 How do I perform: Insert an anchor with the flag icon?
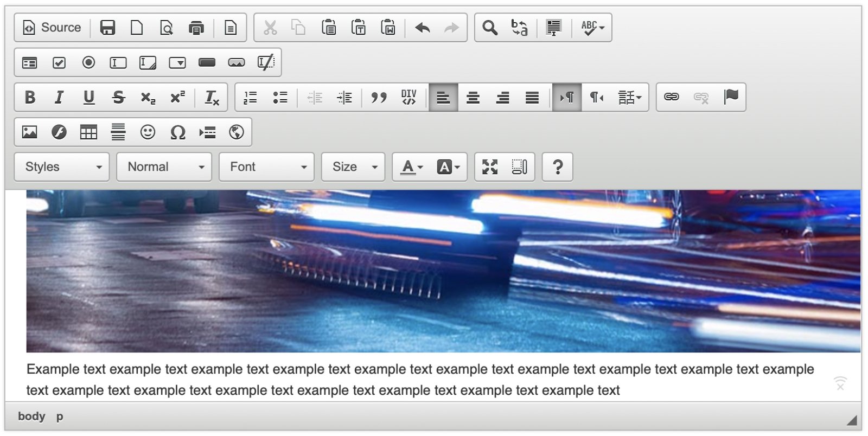pos(731,97)
